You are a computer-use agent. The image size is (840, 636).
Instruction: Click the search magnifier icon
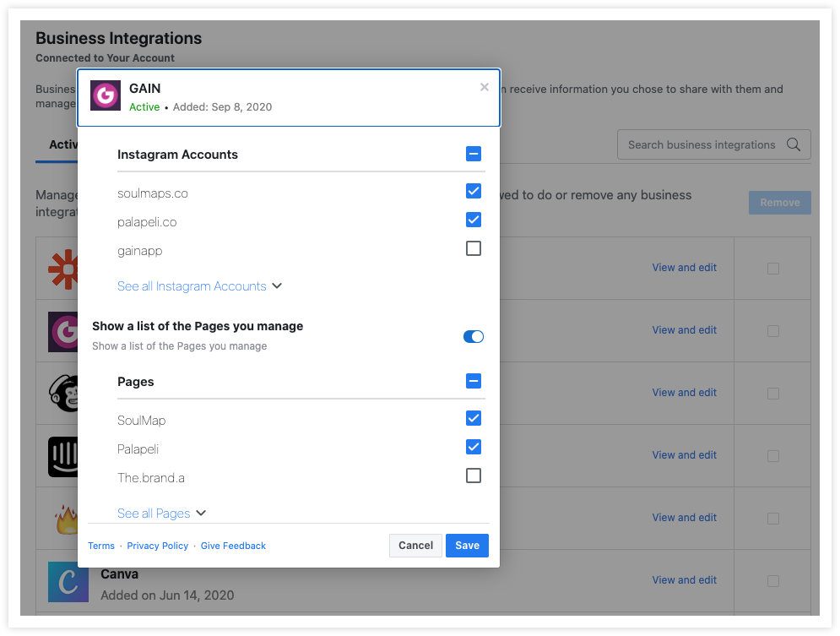point(794,144)
